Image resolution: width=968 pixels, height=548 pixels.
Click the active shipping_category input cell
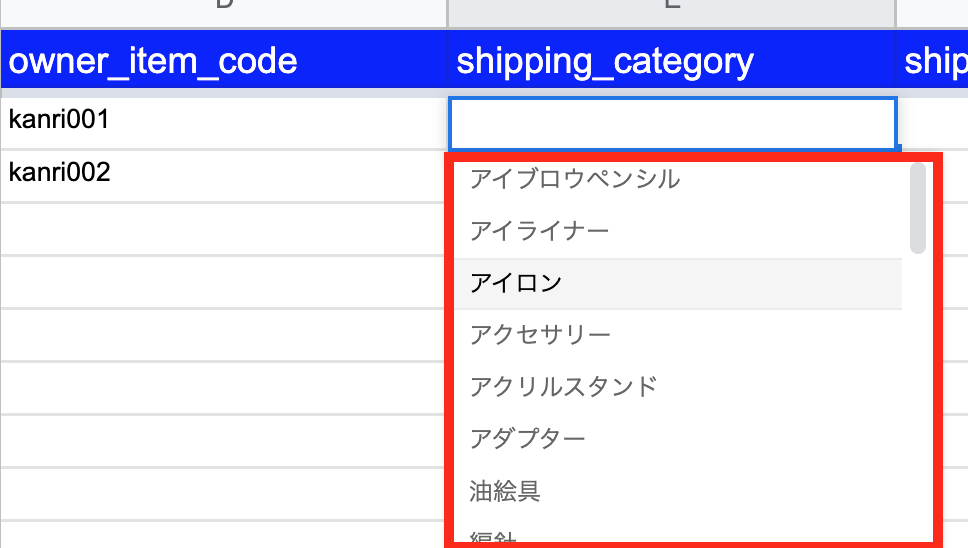click(672, 123)
